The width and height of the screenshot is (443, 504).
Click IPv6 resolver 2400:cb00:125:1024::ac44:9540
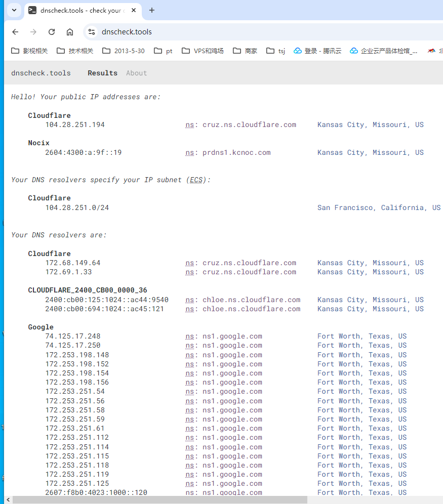[x=107, y=300]
